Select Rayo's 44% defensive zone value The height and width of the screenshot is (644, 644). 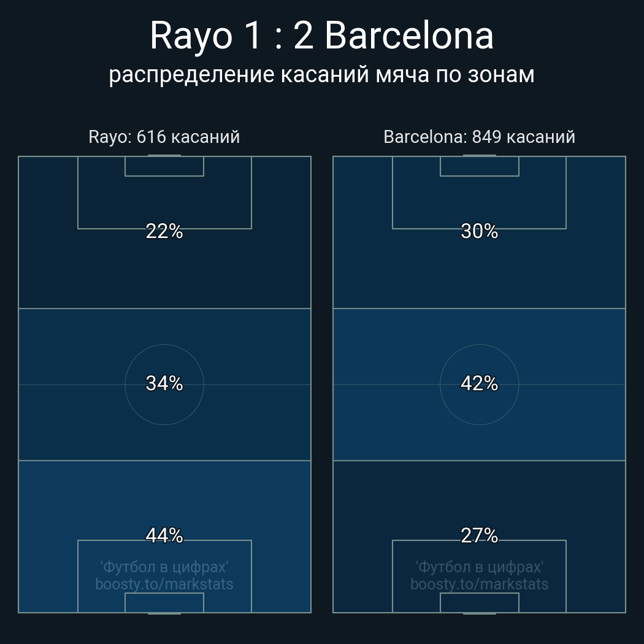tap(164, 535)
